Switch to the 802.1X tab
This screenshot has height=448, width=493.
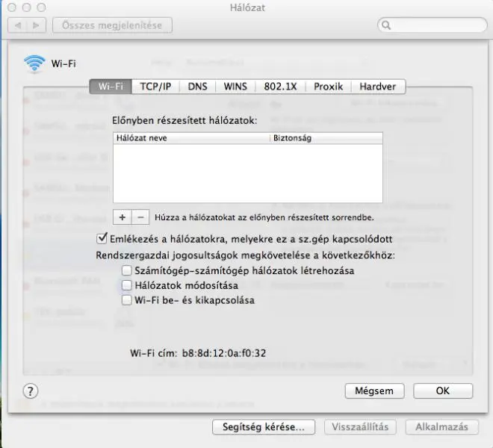coord(280,87)
